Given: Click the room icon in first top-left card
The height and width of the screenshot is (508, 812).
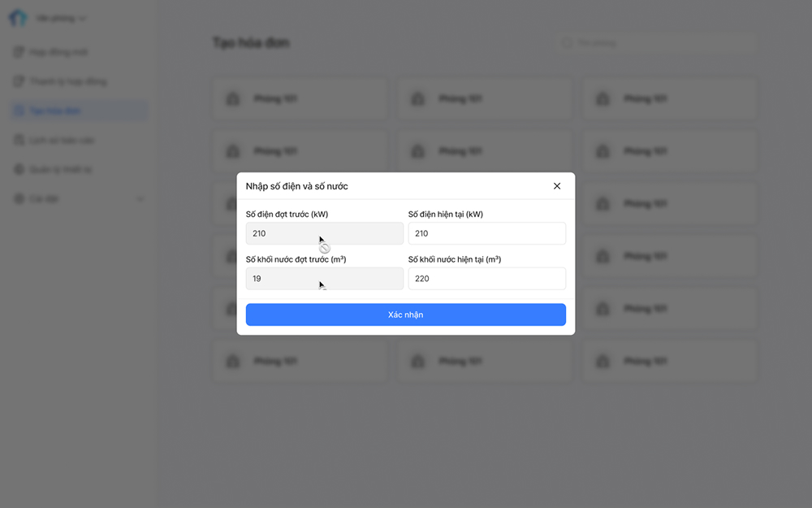Looking at the screenshot, I should 233,98.
